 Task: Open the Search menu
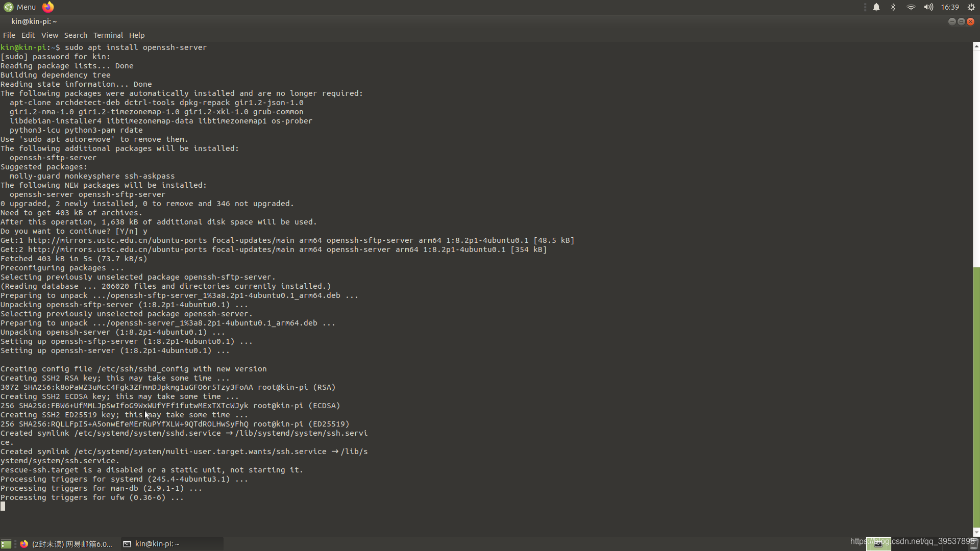coord(76,35)
